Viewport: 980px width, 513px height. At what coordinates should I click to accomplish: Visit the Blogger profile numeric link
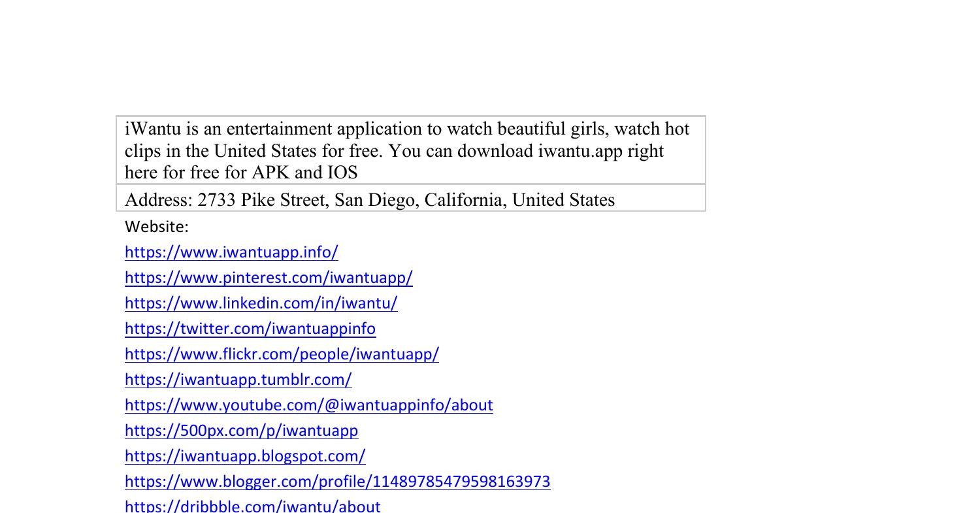[x=337, y=481]
